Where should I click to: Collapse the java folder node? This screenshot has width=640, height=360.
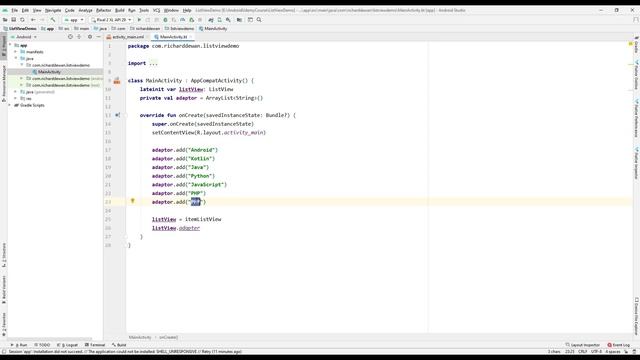[16, 58]
